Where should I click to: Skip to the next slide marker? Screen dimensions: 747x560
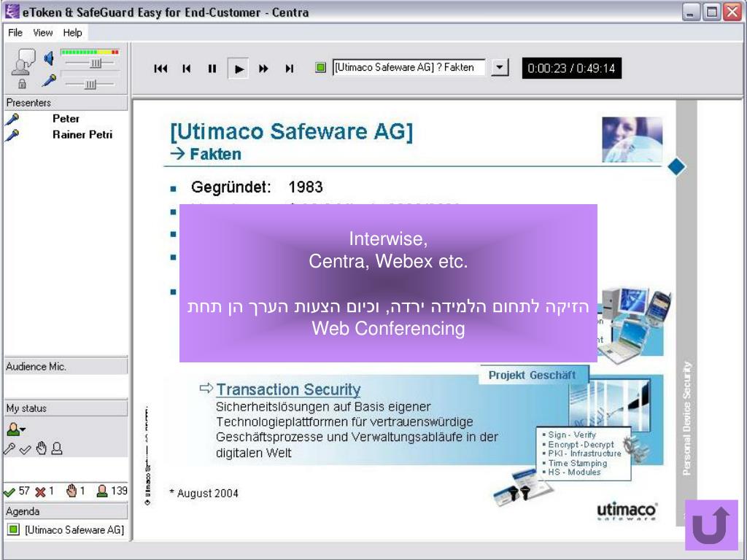289,69
